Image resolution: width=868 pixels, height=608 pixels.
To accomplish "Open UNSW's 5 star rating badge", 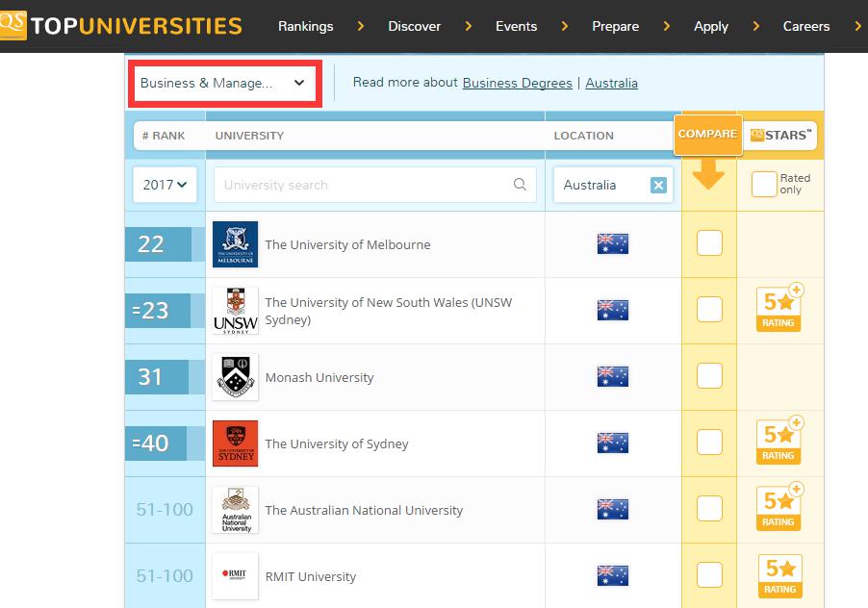I will point(779,310).
